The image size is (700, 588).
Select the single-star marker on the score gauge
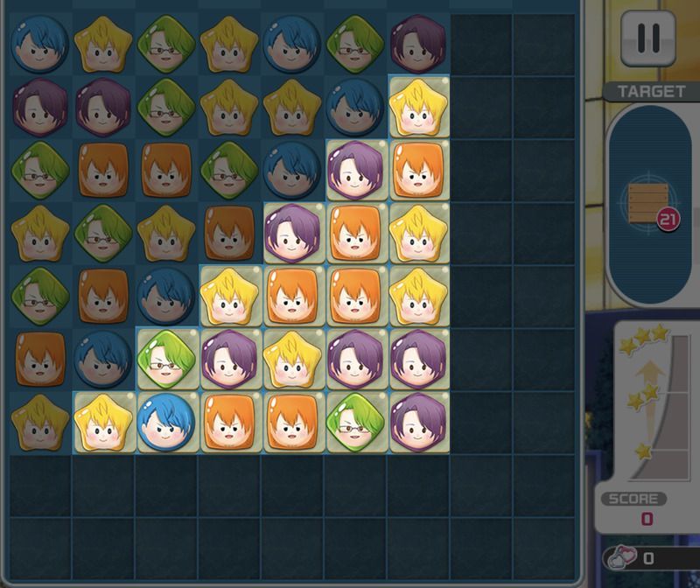pos(644,451)
